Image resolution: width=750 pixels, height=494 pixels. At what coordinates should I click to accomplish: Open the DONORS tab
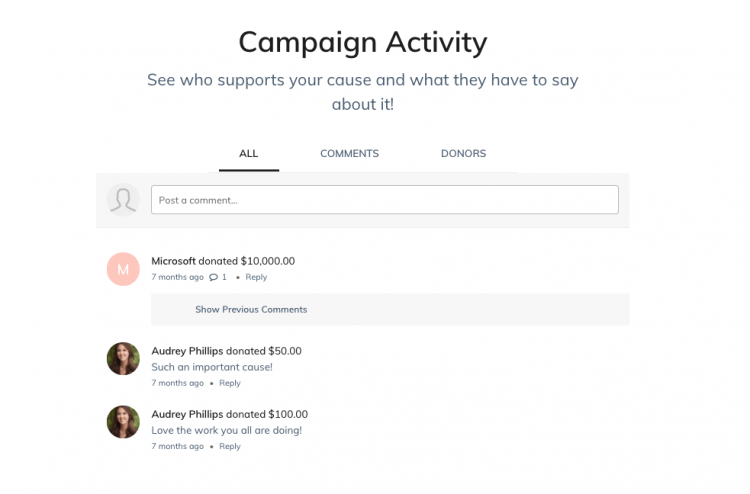pyautogui.click(x=463, y=154)
